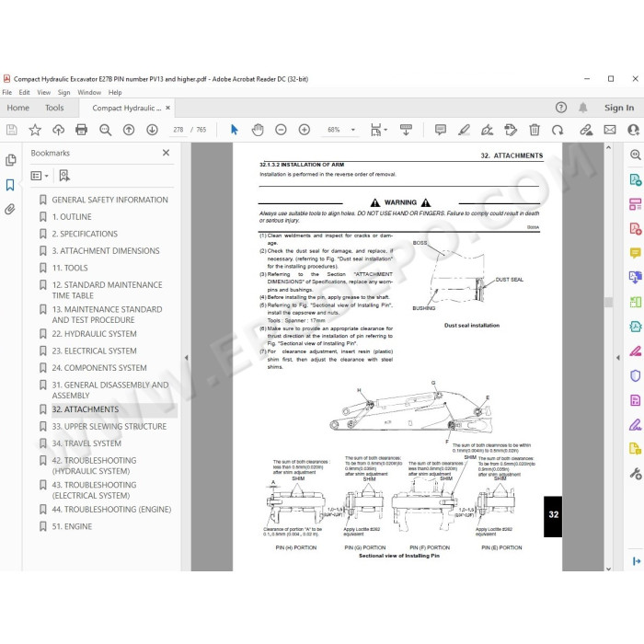Select 11. TOOLS bookmark
The height and width of the screenshot is (644, 644).
click(x=70, y=268)
